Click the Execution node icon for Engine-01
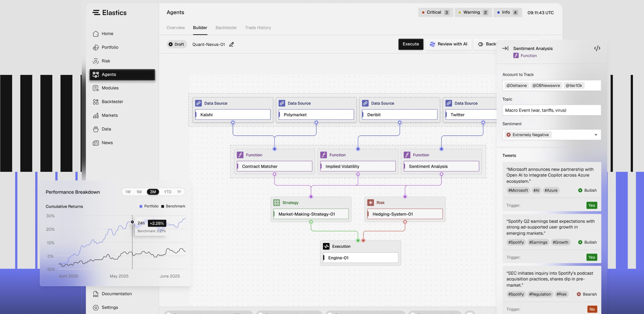The image size is (644, 314). click(x=326, y=246)
